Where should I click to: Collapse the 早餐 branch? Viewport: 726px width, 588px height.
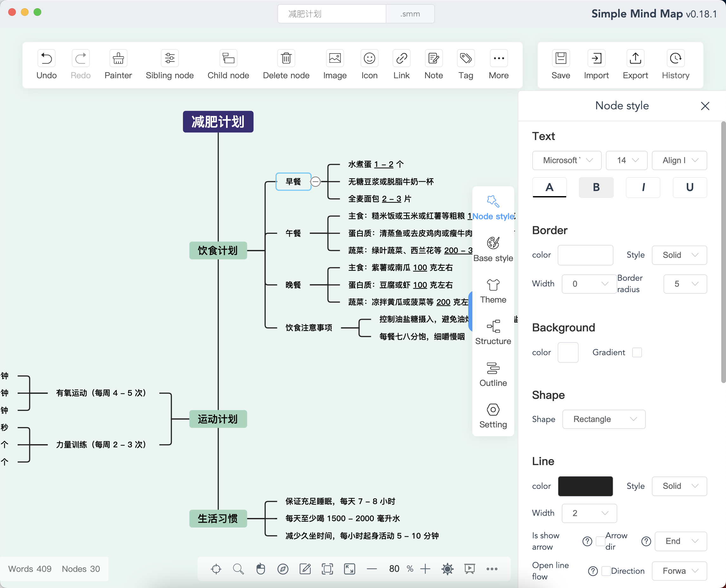coord(315,182)
